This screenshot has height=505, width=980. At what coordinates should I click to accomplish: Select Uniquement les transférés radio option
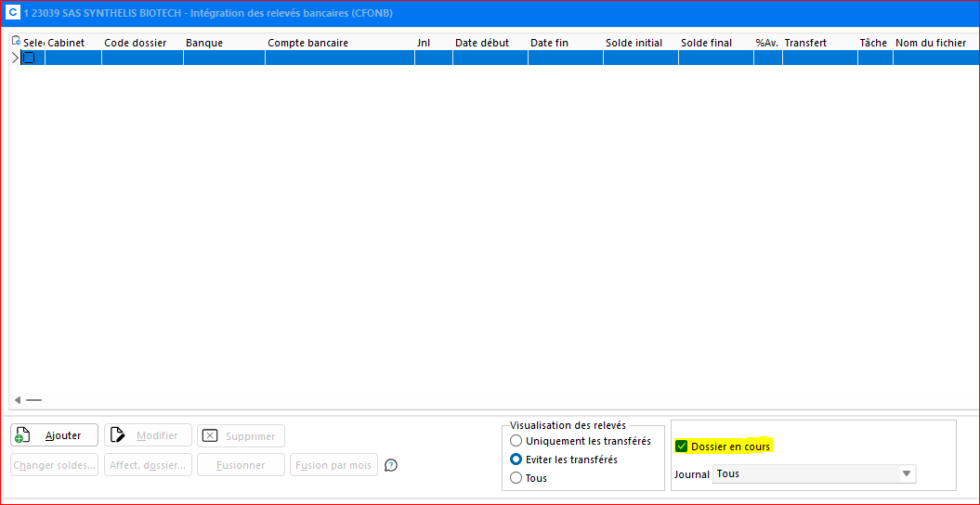pyautogui.click(x=516, y=441)
